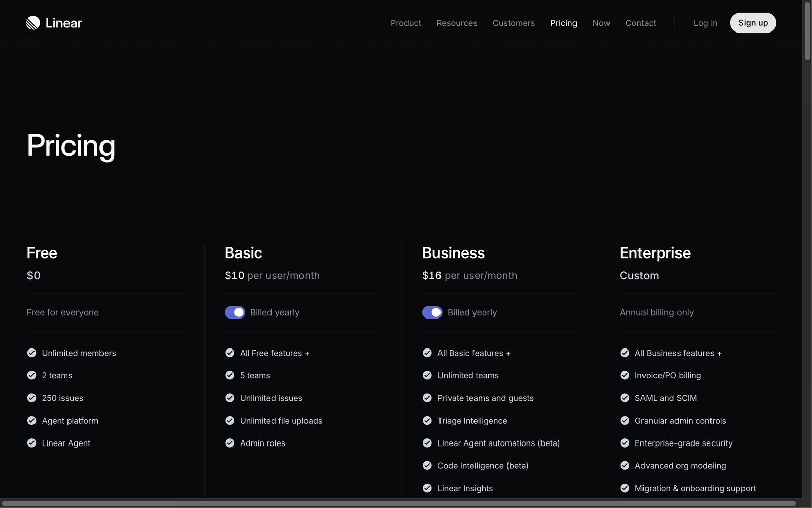Viewport: 812px width, 508px height.
Task: Click the Annual billing only text
Action: 657,312
